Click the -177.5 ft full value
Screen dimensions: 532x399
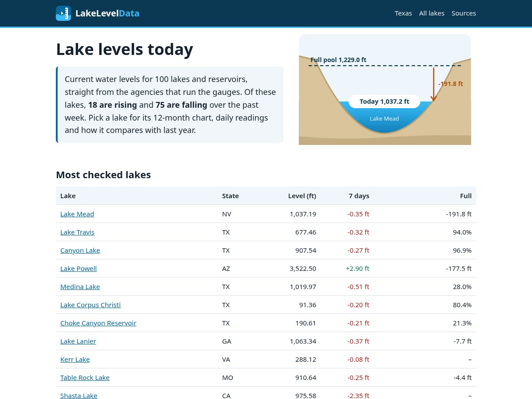tap(459, 268)
